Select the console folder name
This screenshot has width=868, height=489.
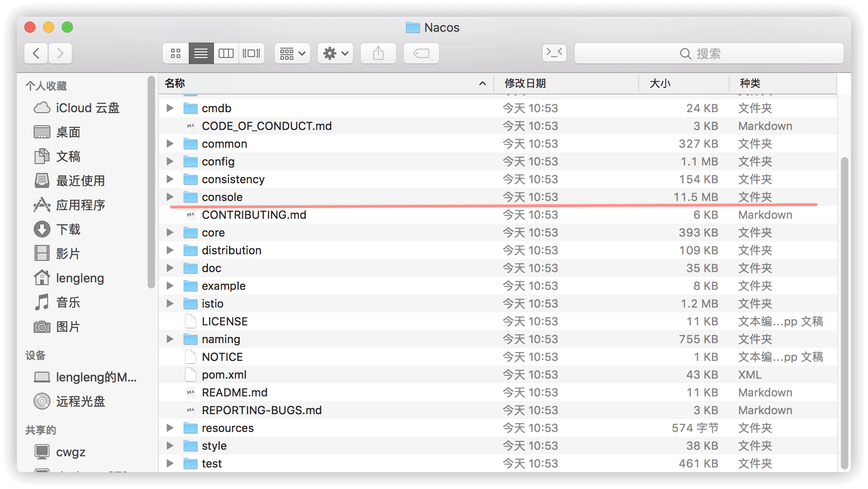click(x=222, y=197)
